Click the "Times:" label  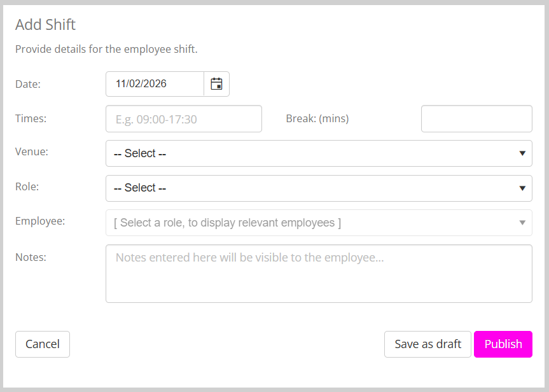click(x=31, y=118)
